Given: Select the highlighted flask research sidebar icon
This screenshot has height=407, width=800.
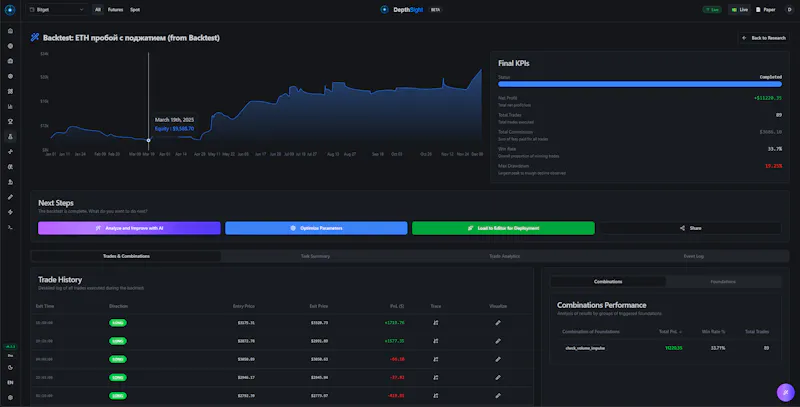Looking at the screenshot, I should (x=10, y=137).
